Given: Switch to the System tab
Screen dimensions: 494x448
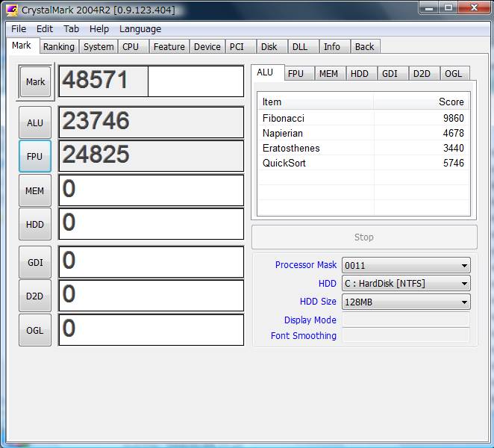Looking at the screenshot, I should [99, 46].
